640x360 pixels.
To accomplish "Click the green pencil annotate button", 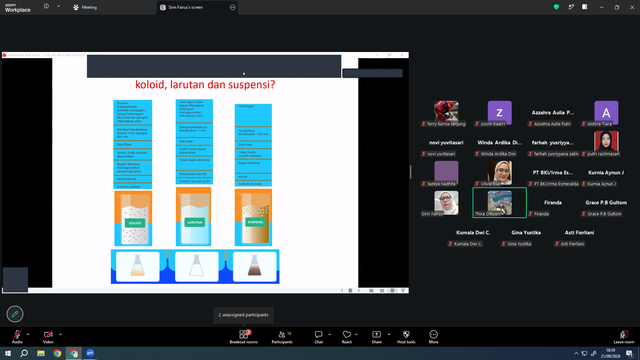I will 15,314.
